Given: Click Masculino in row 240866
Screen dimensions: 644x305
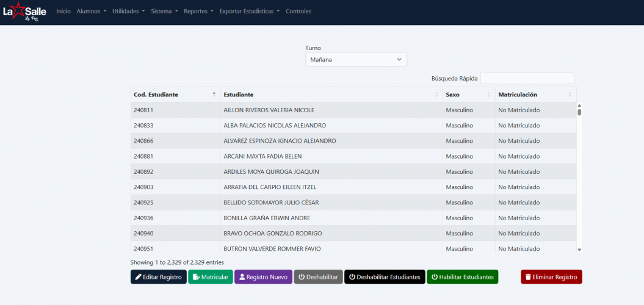Looking at the screenshot, I should point(460,141).
